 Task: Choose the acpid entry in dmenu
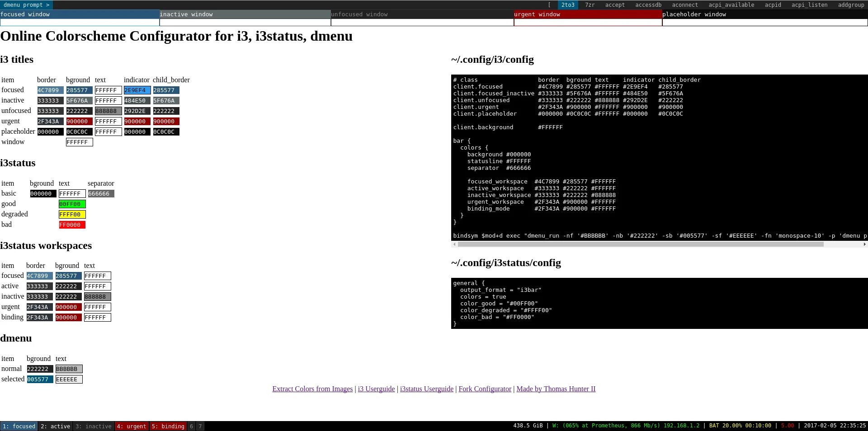(x=773, y=5)
